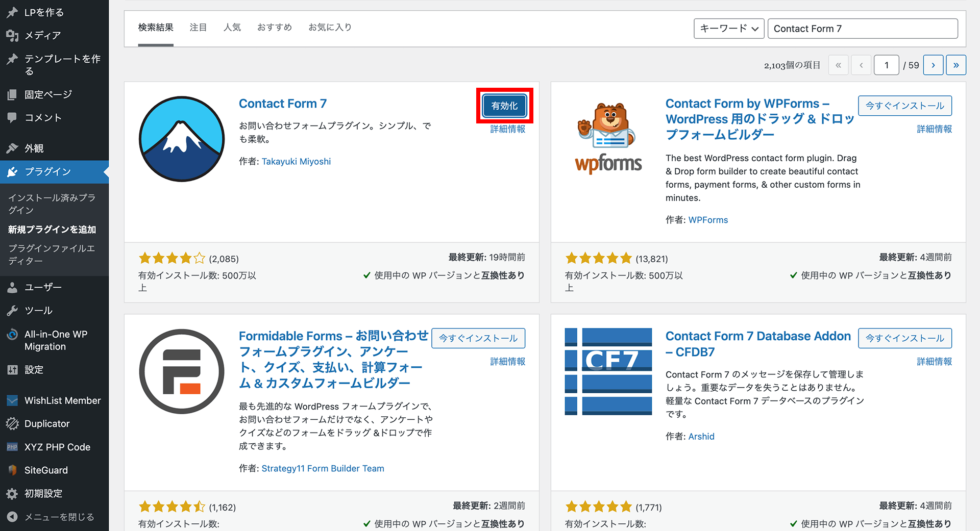Go to next page with right chevron
This screenshot has height=531, width=980.
pyautogui.click(x=933, y=65)
